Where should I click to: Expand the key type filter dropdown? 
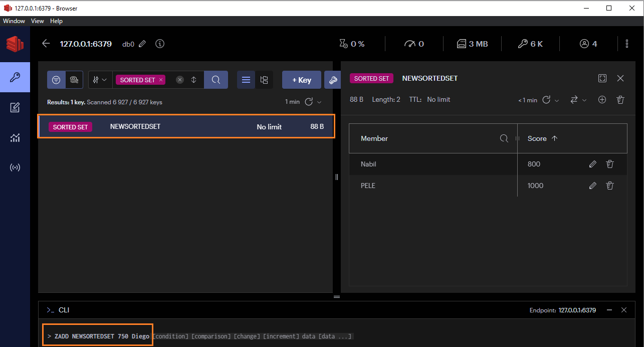click(x=100, y=80)
